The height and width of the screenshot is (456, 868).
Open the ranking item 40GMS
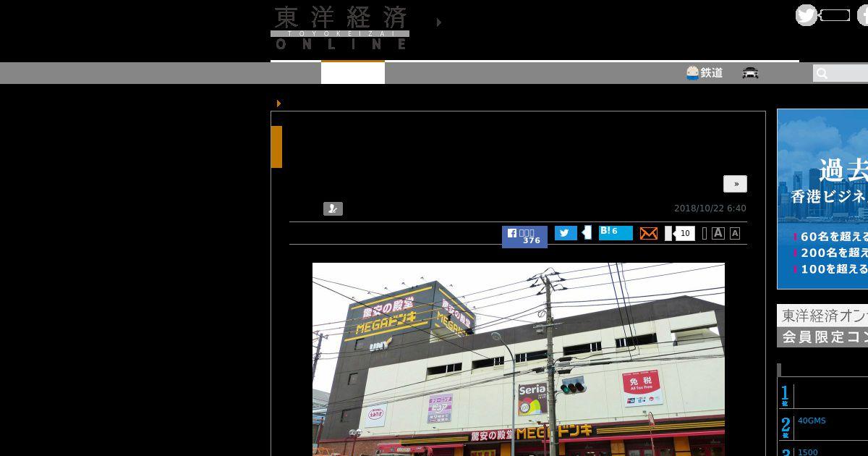click(x=812, y=421)
